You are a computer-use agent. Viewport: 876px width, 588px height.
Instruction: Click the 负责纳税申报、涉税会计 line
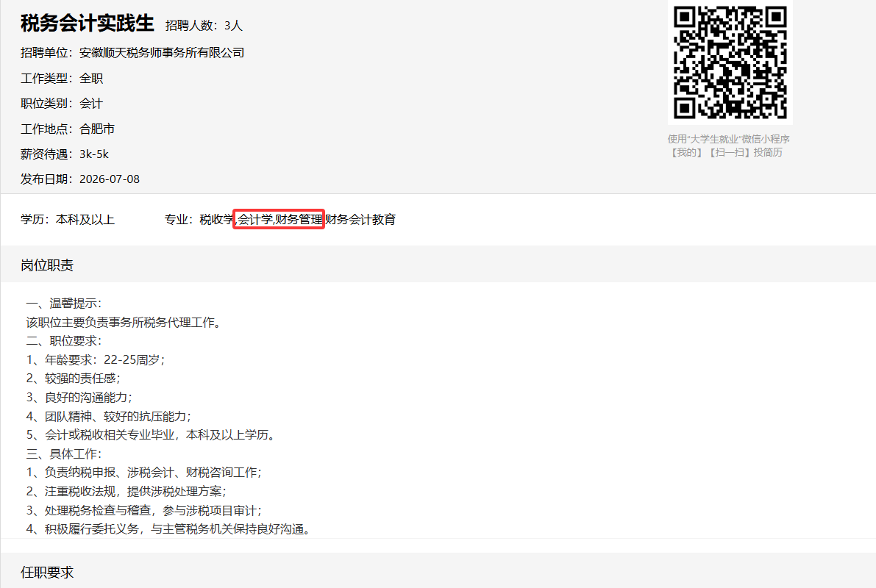pyautogui.click(x=144, y=473)
